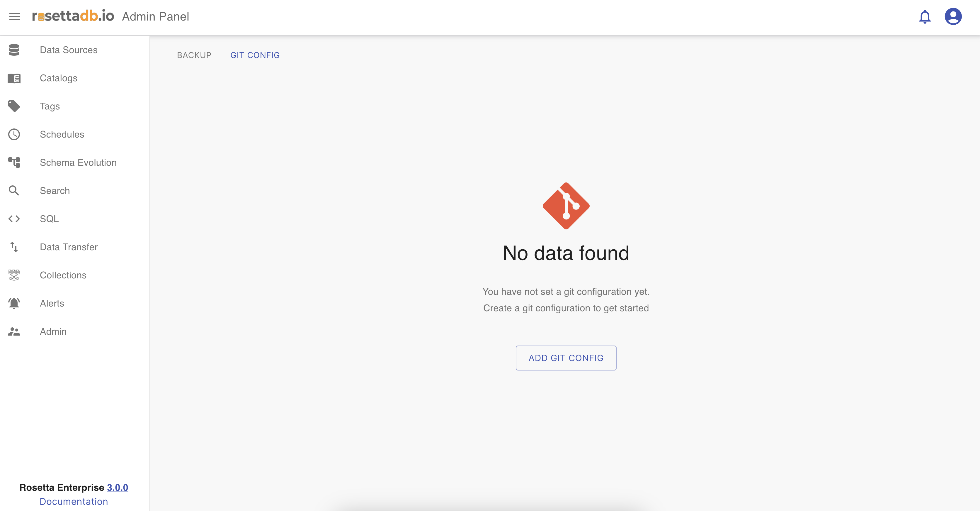Click the Catalogs book icon

(x=14, y=78)
